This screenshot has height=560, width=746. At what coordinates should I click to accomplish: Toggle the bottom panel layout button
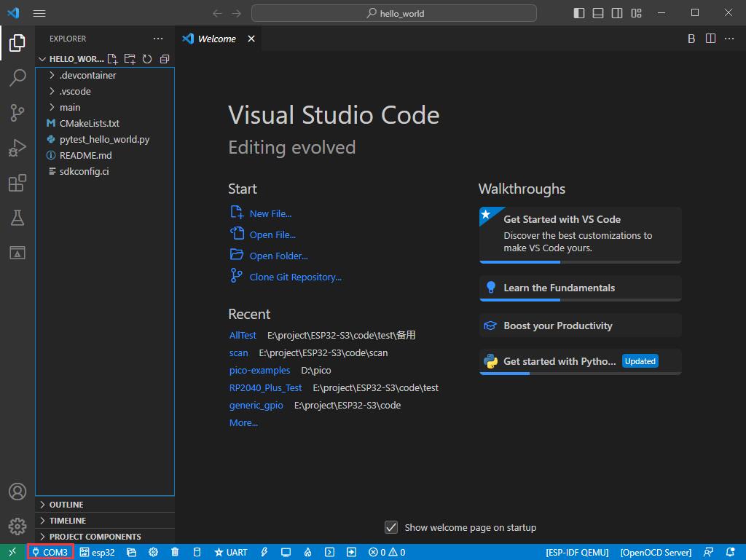coord(598,13)
